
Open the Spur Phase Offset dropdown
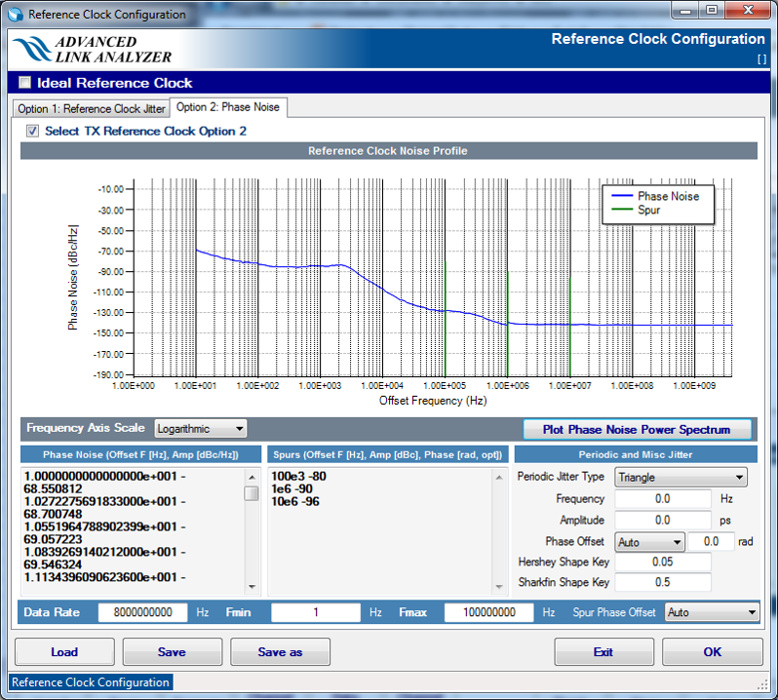click(x=711, y=612)
